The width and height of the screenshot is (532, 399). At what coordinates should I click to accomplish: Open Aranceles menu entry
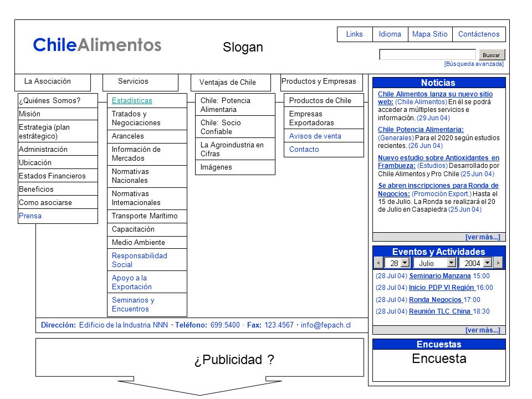147,136
